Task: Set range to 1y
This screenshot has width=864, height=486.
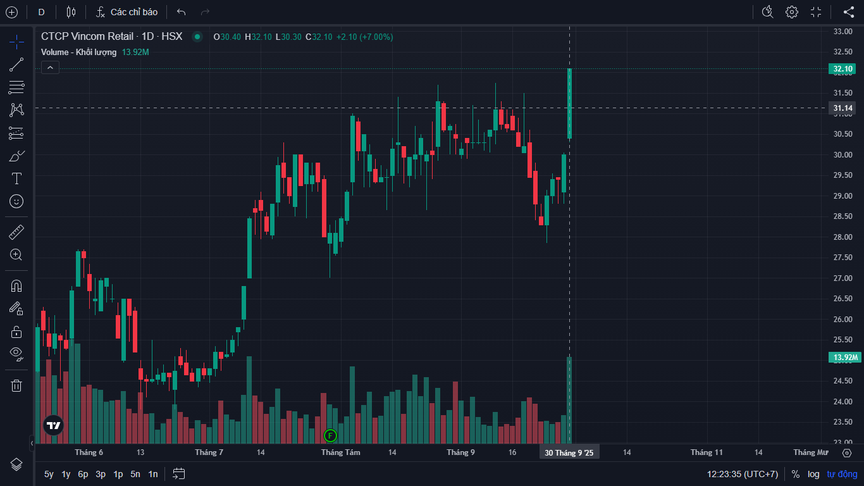Action: click(x=66, y=474)
